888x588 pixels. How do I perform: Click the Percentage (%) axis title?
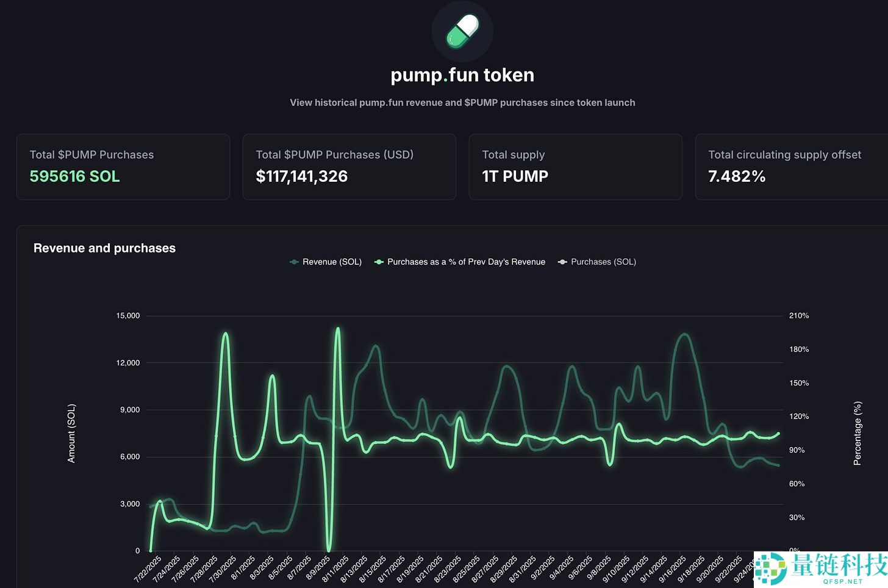pos(858,433)
